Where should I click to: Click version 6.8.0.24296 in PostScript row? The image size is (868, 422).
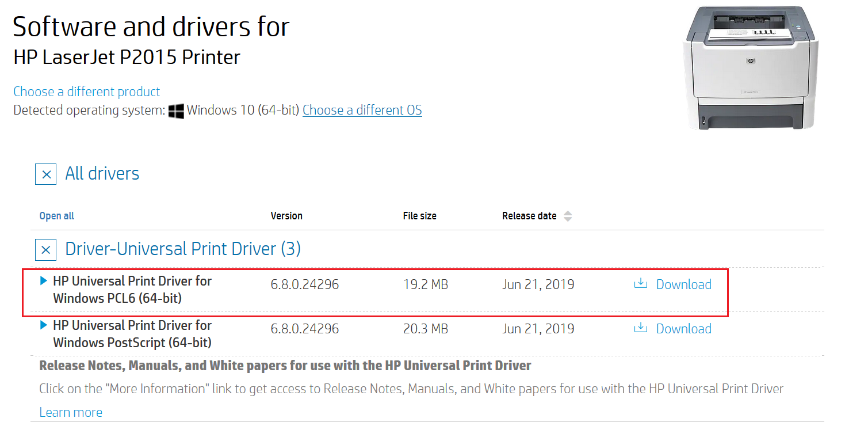click(305, 329)
